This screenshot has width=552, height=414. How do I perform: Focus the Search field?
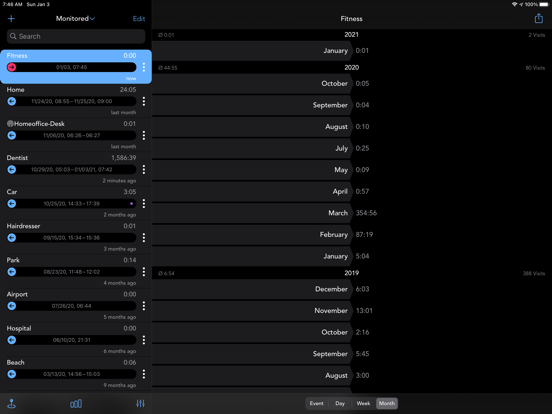76,36
